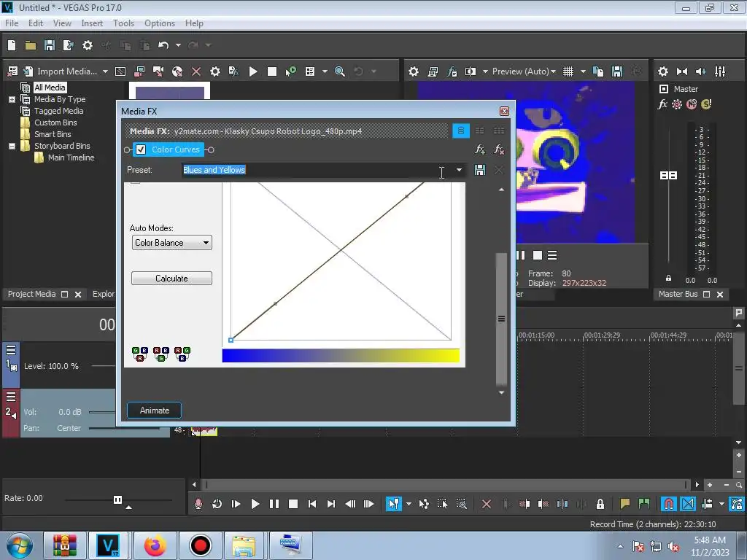The height and width of the screenshot is (560, 747).
Task: Open the Insert menu
Action: [92, 23]
